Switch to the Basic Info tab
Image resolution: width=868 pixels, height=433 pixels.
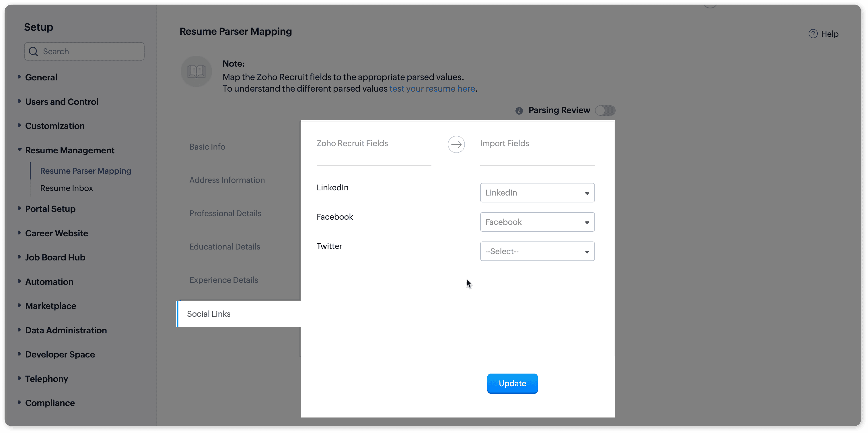pyautogui.click(x=207, y=147)
